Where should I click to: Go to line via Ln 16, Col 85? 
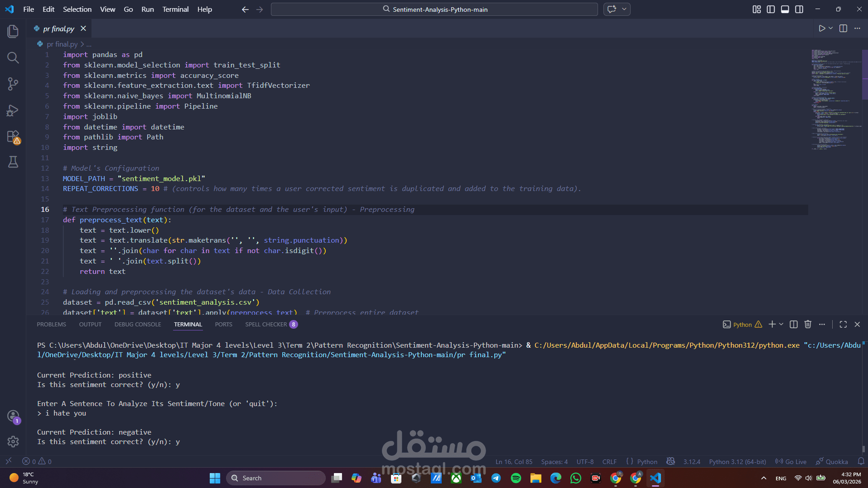pyautogui.click(x=514, y=461)
